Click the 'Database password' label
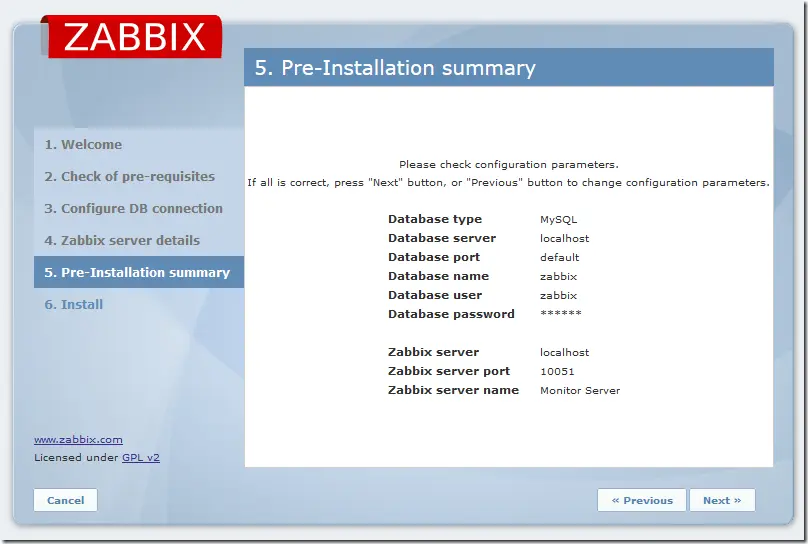Screen dimensions: 808x544 (451, 314)
